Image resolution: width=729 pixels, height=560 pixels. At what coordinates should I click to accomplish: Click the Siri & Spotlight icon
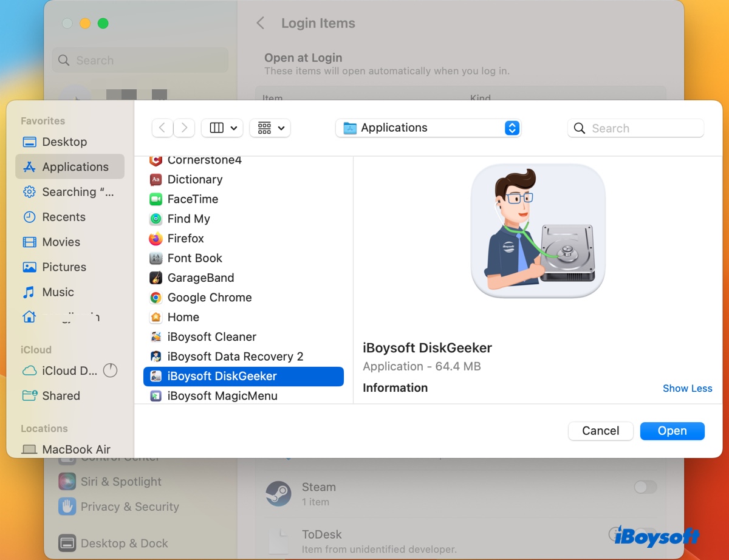(x=67, y=482)
